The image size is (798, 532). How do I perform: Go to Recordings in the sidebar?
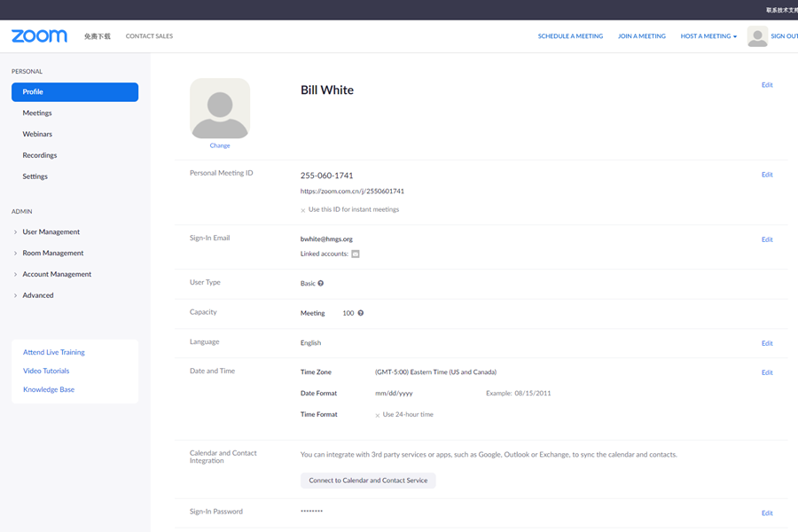[x=40, y=156]
